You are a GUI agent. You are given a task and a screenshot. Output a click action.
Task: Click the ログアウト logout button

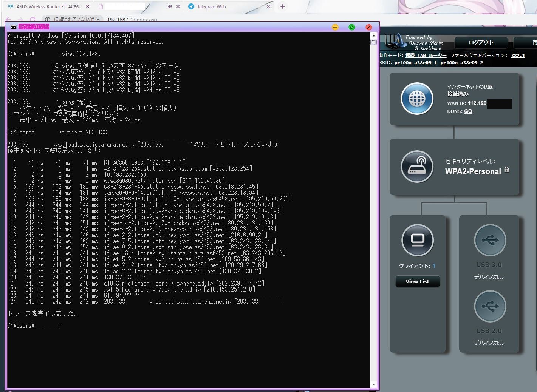pyautogui.click(x=481, y=42)
